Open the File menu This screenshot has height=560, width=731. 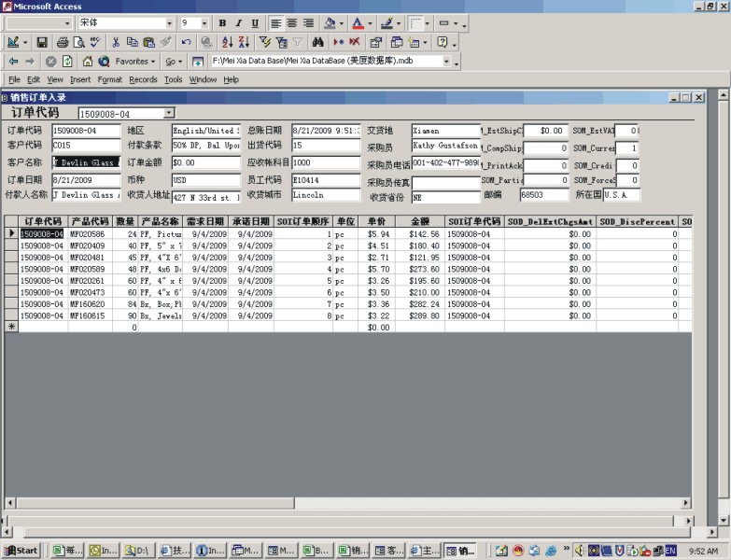[14, 79]
